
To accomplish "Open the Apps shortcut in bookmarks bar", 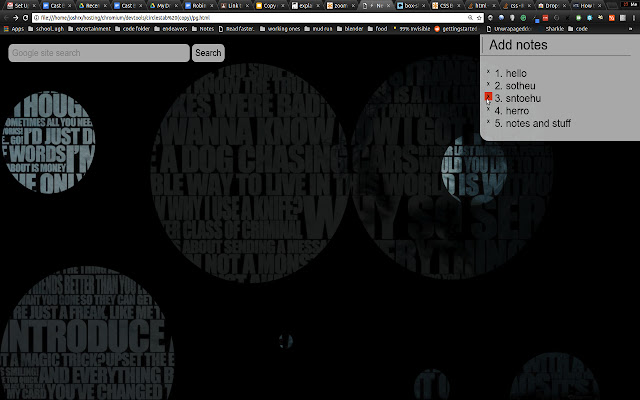I will point(14,29).
